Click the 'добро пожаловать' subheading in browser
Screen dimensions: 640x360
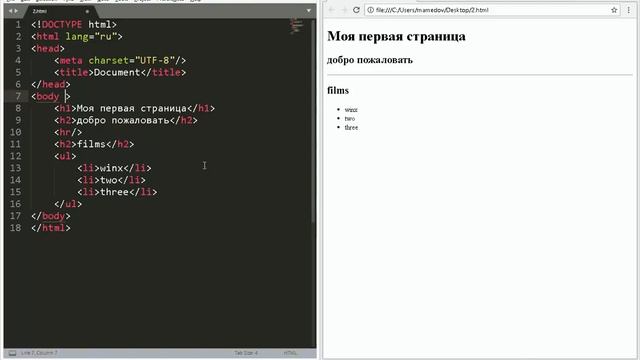tap(370, 60)
